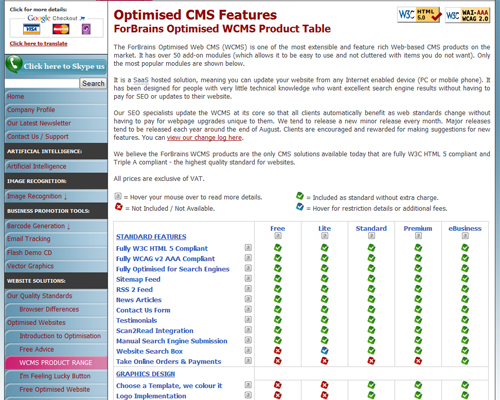Viewport: 500px width, 400px height.
Task: Click the purple payment card icon
Action: click(x=86, y=29)
